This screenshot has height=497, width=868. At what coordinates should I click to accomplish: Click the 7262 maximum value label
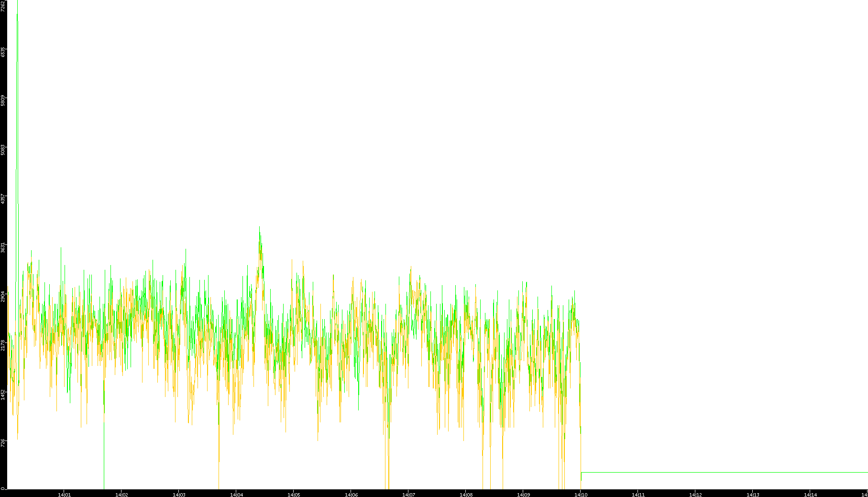tap(3, 6)
